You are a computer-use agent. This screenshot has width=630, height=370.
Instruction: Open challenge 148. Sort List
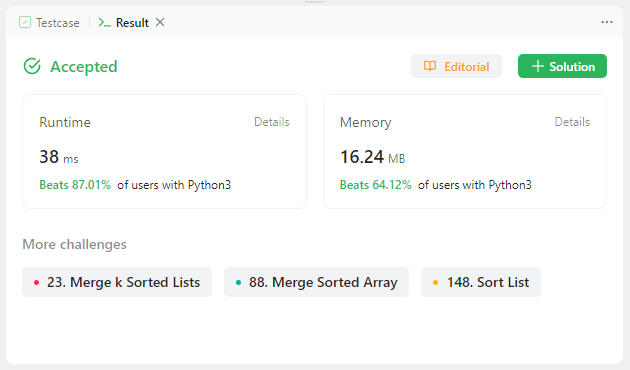481,282
